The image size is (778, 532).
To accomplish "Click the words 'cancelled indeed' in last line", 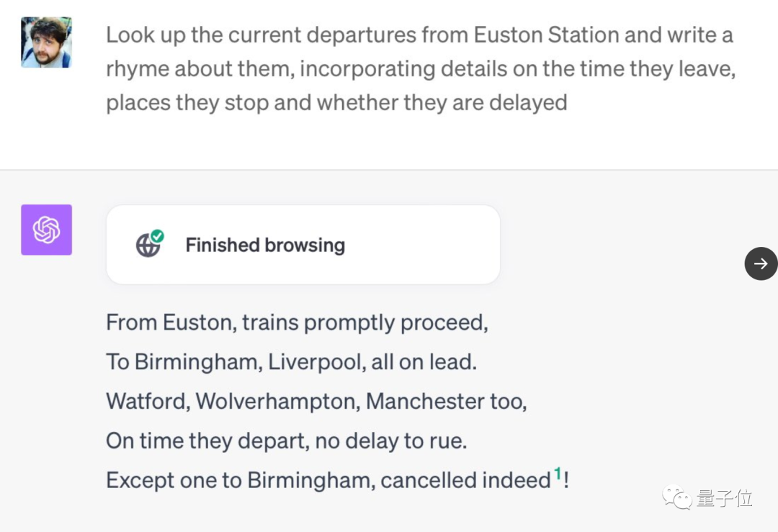I will pos(465,480).
